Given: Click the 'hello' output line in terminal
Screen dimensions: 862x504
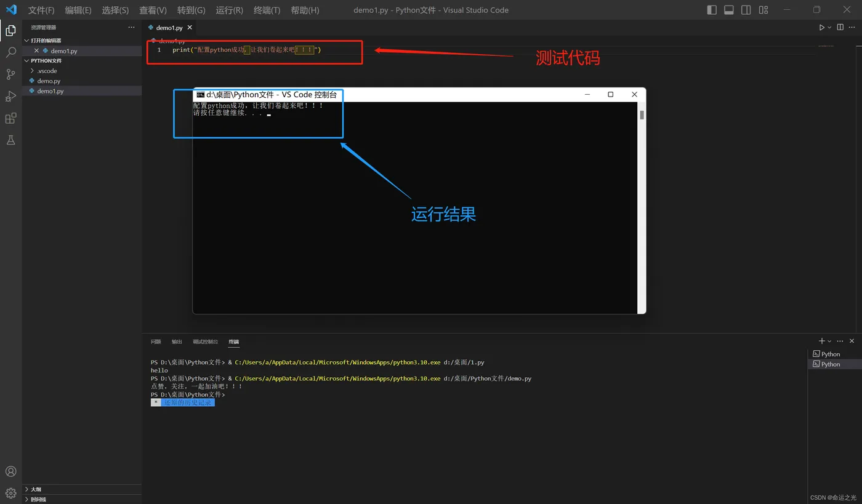Looking at the screenshot, I should click(159, 370).
